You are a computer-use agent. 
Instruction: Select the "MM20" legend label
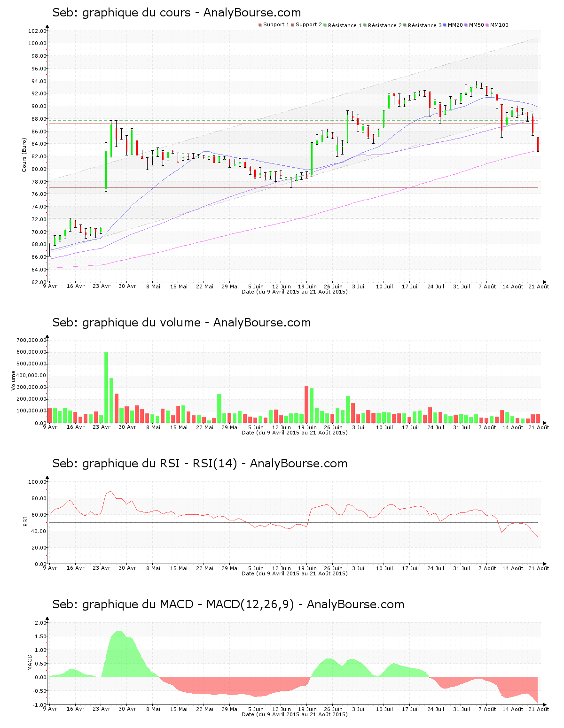coord(455,25)
